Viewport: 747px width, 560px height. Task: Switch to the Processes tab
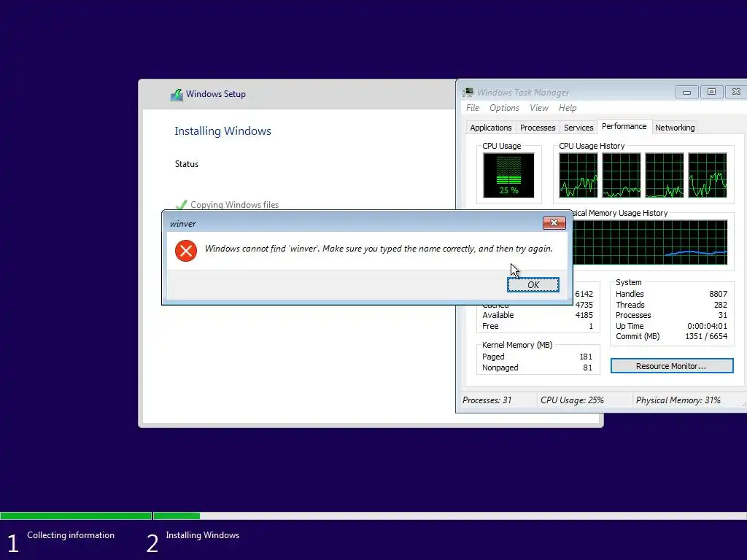click(x=538, y=128)
